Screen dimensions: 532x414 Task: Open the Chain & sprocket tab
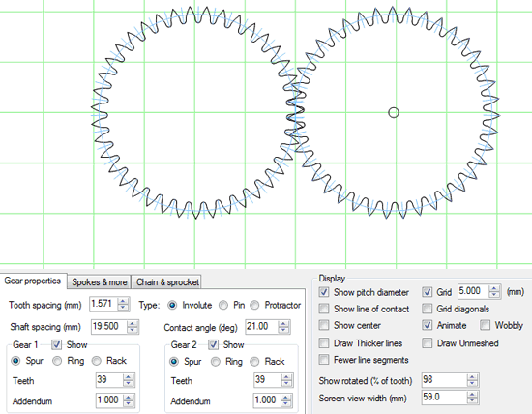click(x=167, y=282)
